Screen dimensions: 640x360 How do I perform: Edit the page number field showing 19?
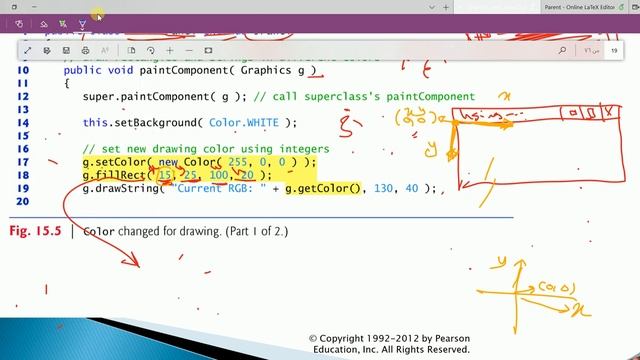click(614, 51)
